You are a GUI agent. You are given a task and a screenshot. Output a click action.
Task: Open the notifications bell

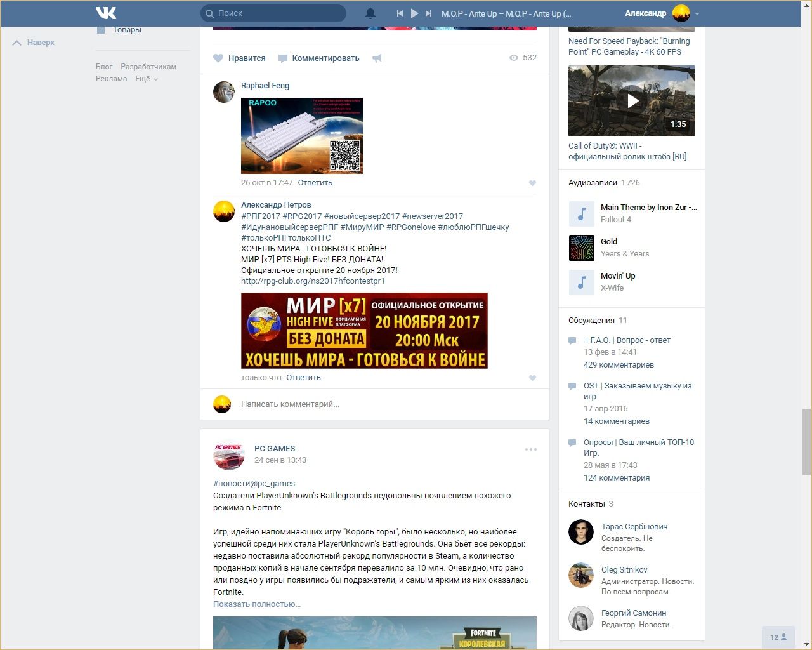click(x=370, y=13)
